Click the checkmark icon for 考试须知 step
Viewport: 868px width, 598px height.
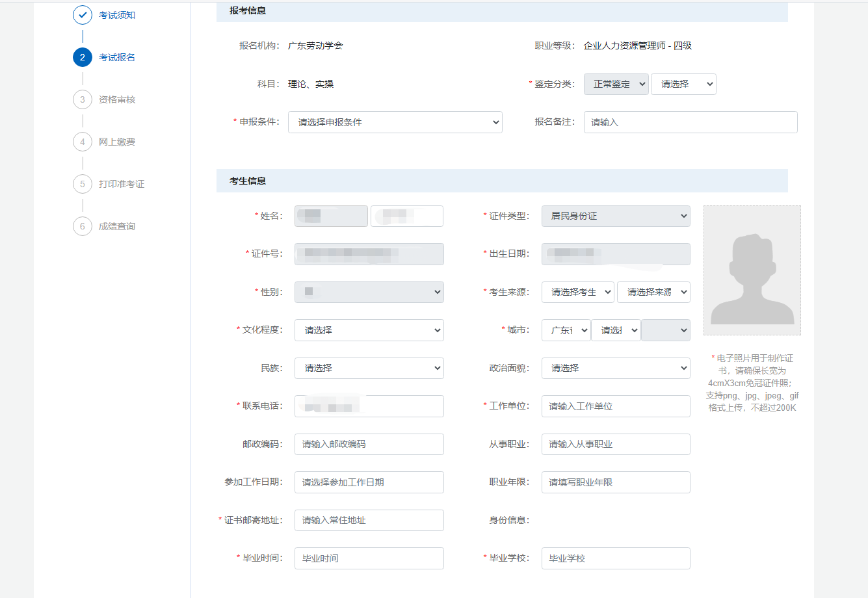83,15
